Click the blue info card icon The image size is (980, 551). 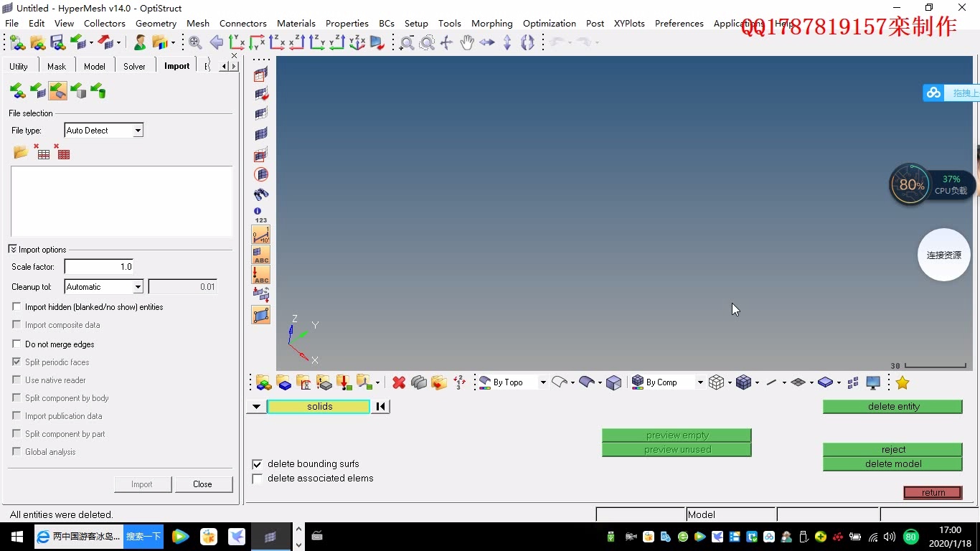(258, 212)
